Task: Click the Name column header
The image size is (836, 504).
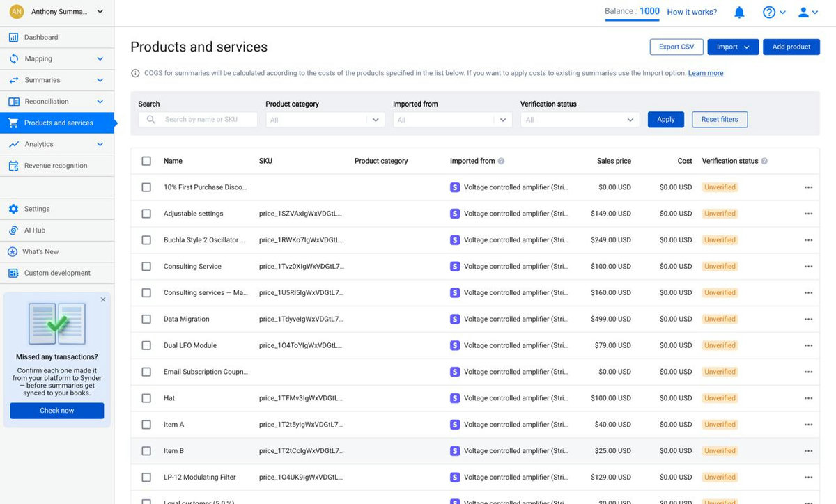Action: (173, 161)
